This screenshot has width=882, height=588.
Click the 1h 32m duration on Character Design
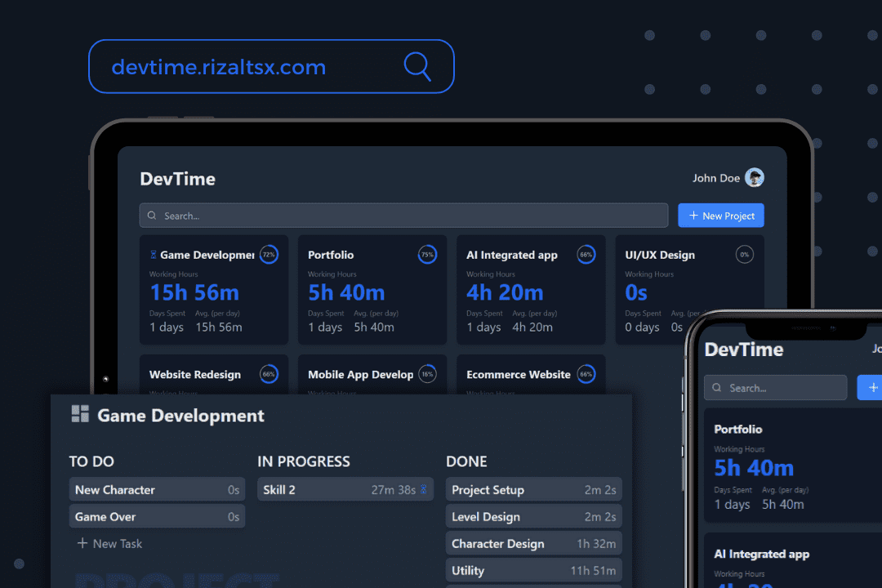596,544
